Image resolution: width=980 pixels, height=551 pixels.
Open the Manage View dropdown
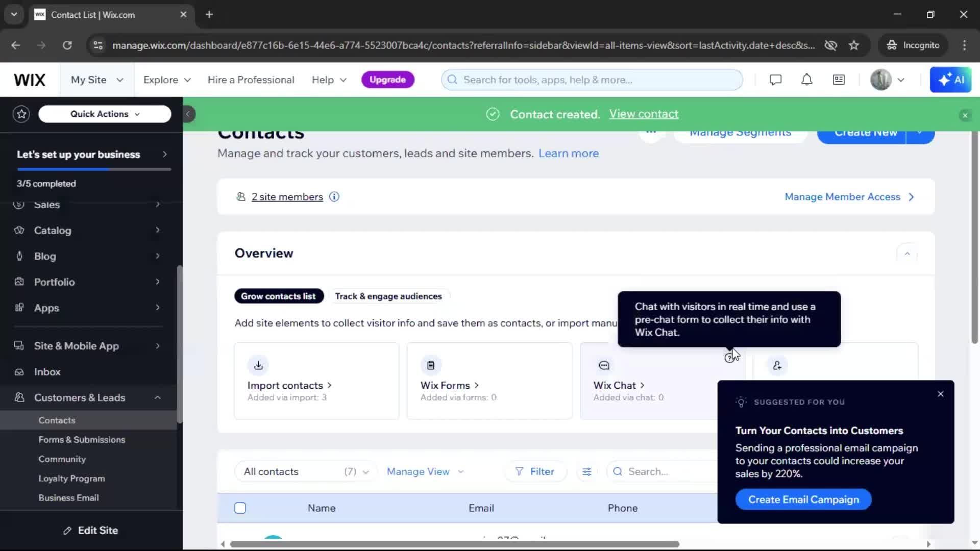pyautogui.click(x=425, y=472)
